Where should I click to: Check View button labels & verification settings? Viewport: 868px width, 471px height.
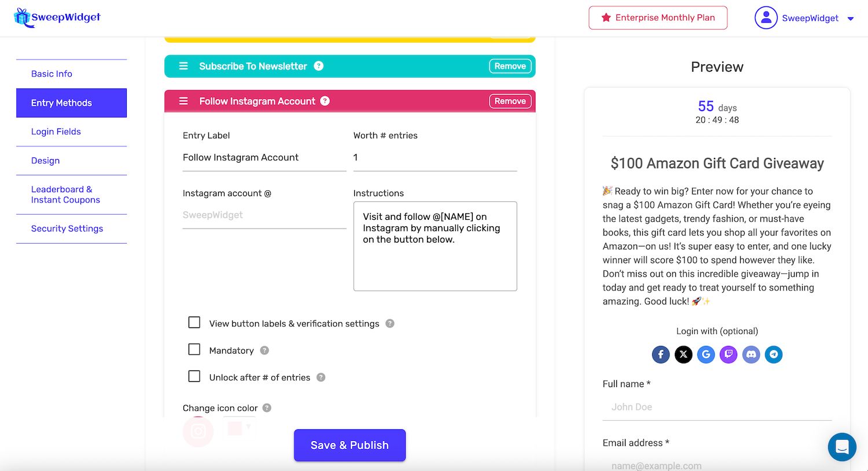click(x=194, y=322)
